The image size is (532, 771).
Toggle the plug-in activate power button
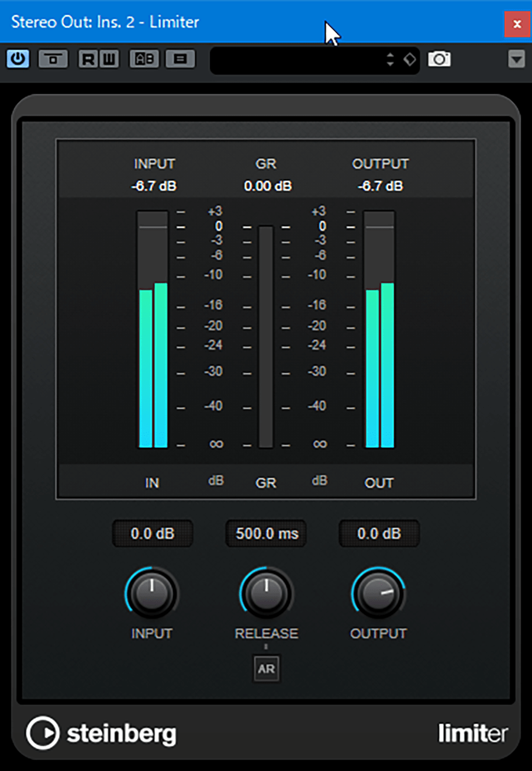click(x=18, y=59)
